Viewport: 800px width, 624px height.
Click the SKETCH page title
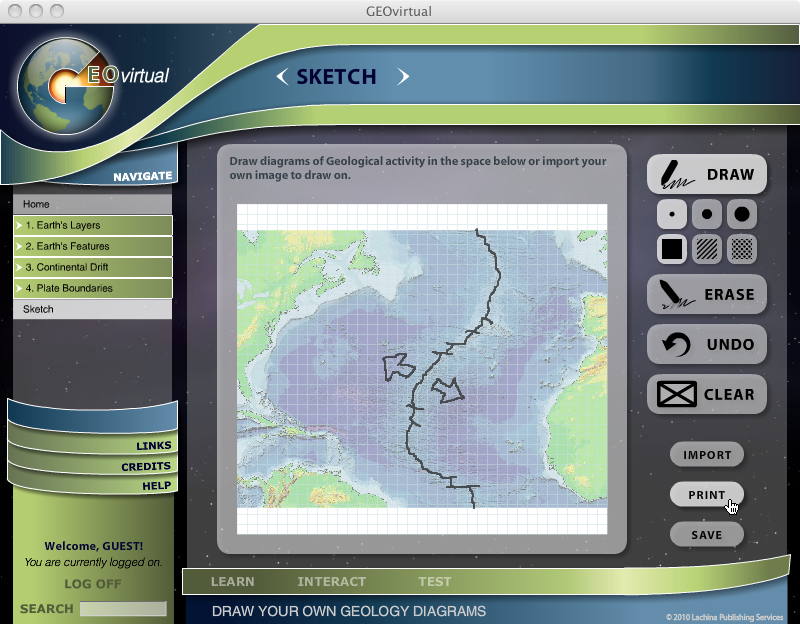[336, 77]
